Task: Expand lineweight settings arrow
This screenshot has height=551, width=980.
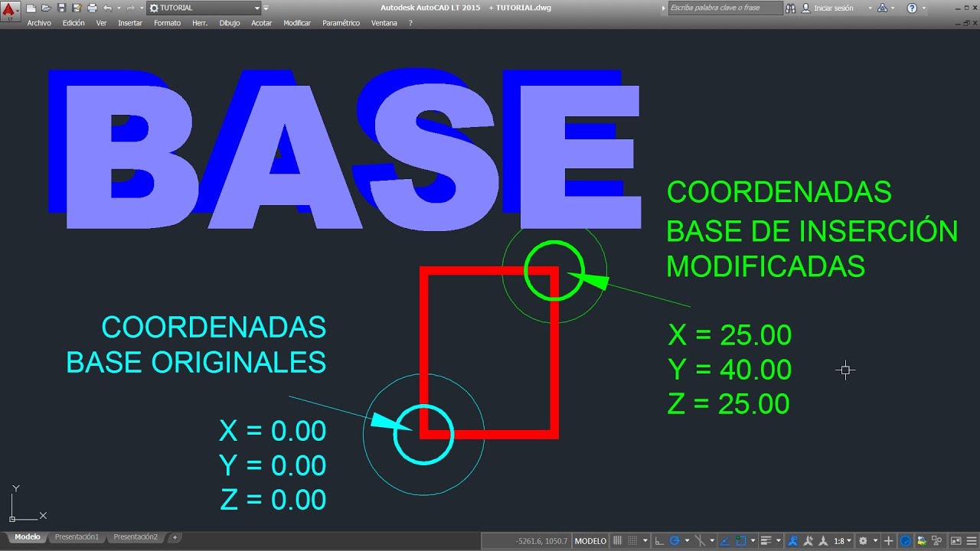Action: pos(778,541)
